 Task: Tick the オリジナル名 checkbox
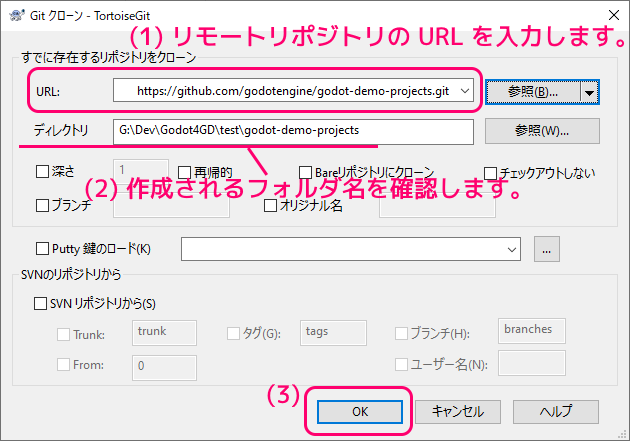pos(270,205)
